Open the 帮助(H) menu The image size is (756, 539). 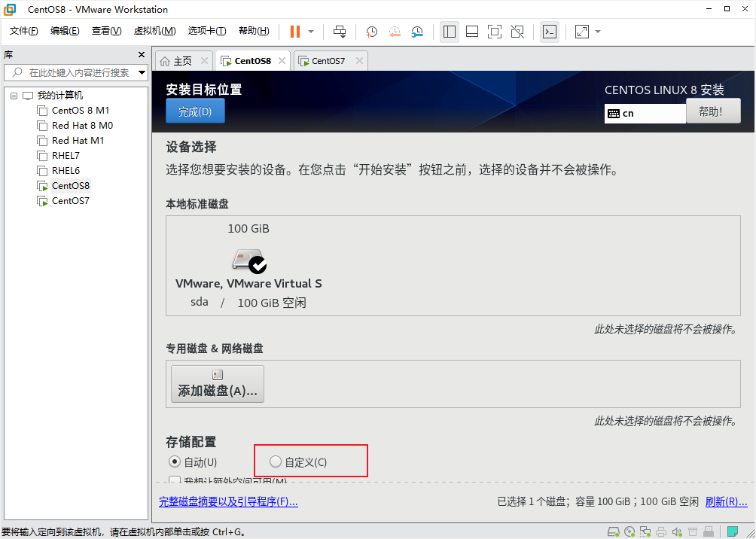254,31
